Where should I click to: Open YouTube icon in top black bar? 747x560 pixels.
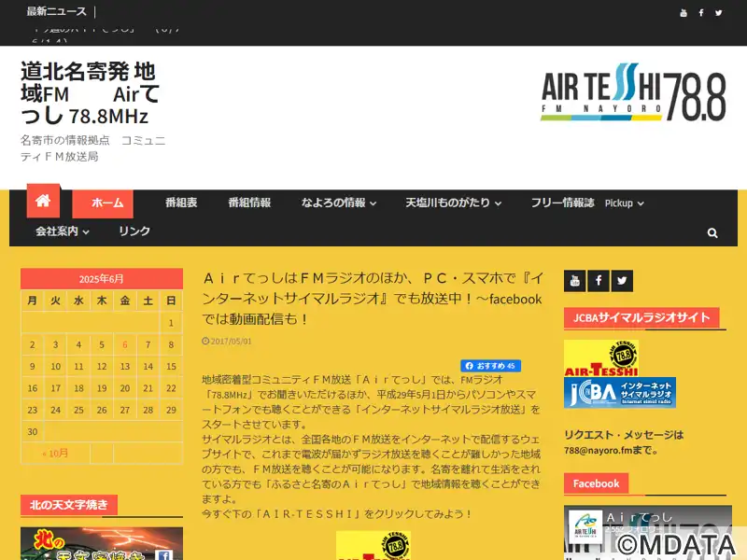pyautogui.click(x=684, y=13)
